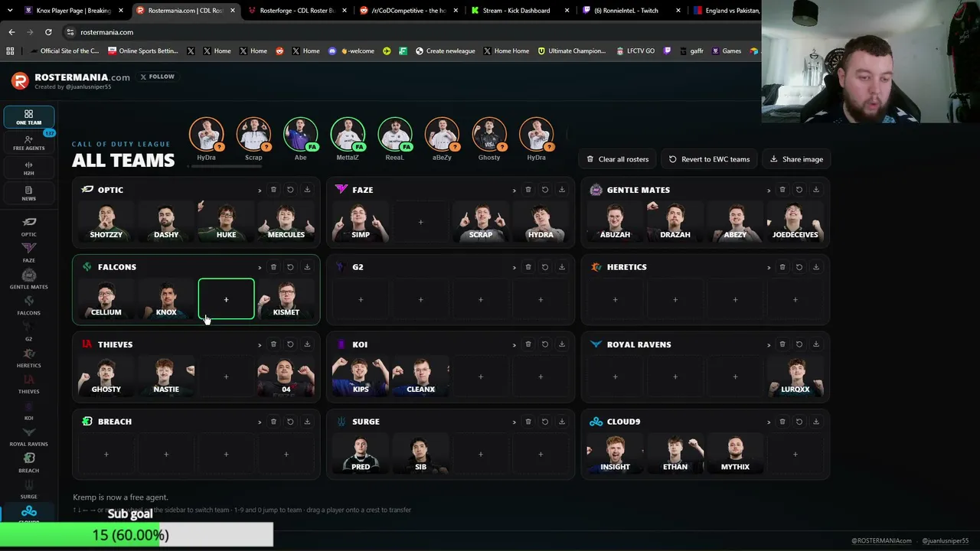Fill the empty Faze roster slot
Viewport: 980px width, 551px height.
point(420,222)
